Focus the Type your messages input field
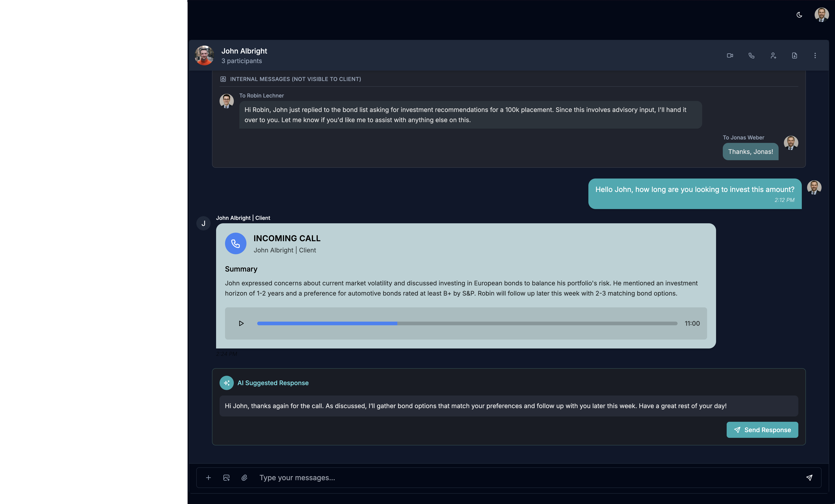The height and width of the screenshot is (504, 835). tap(508, 478)
